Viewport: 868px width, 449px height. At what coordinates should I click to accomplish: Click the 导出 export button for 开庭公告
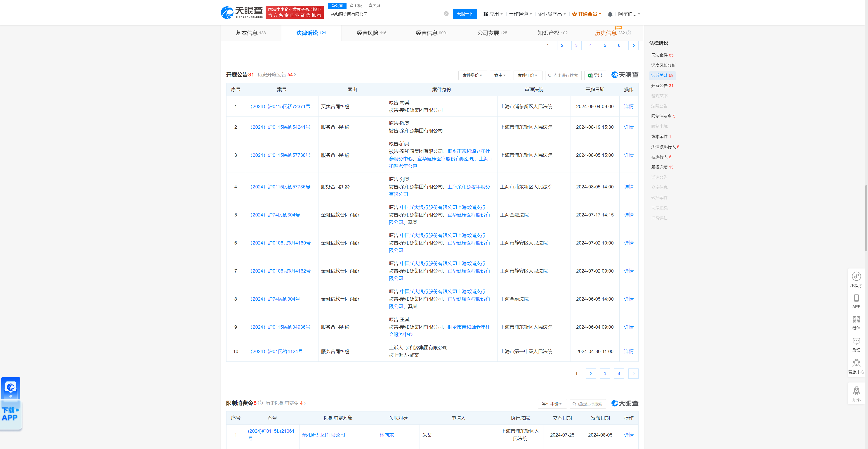595,76
